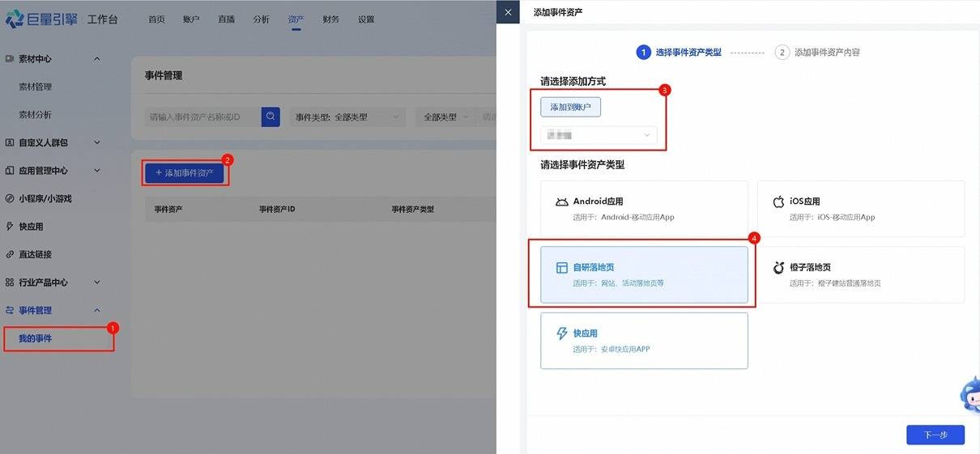Open the 分析 top menu

coord(261,19)
